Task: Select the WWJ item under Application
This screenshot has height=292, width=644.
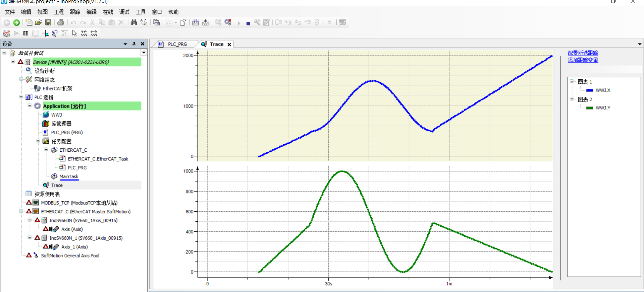Action: 57,115
